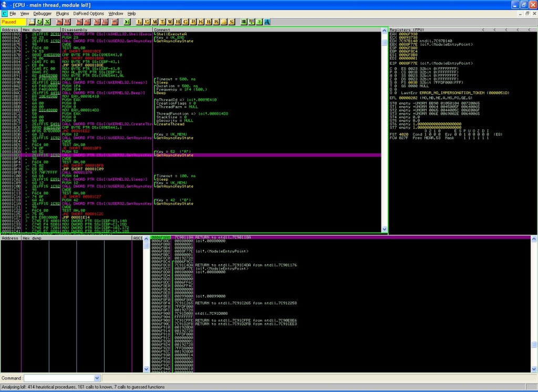
Task: Click the Step into toolbar icon
Action: click(79, 22)
